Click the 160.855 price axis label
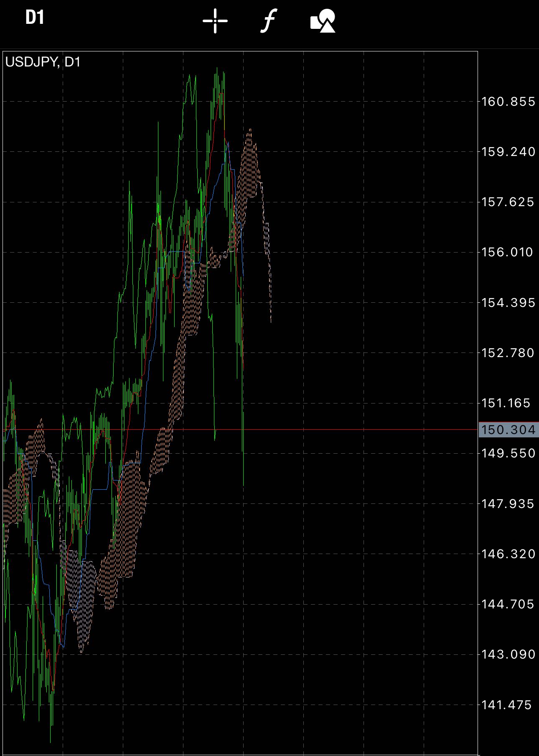This screenshot has width=539, height=756. 508,102
